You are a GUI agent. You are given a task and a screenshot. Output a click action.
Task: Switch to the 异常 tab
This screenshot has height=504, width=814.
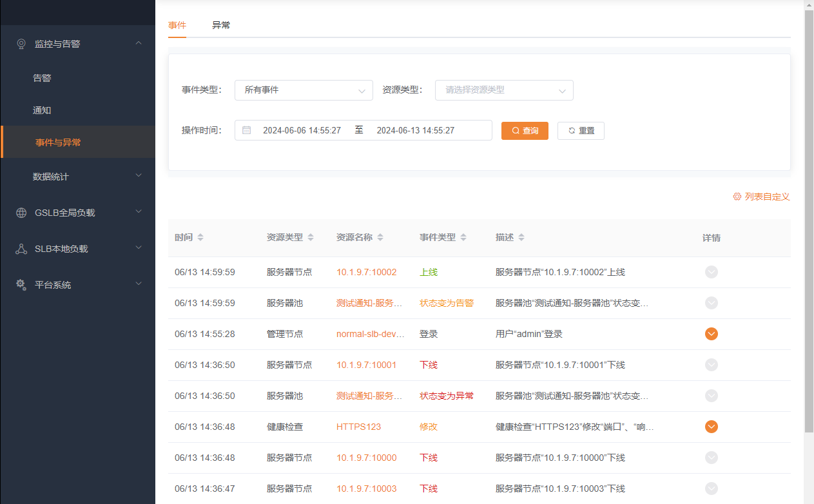pos(221,25)
